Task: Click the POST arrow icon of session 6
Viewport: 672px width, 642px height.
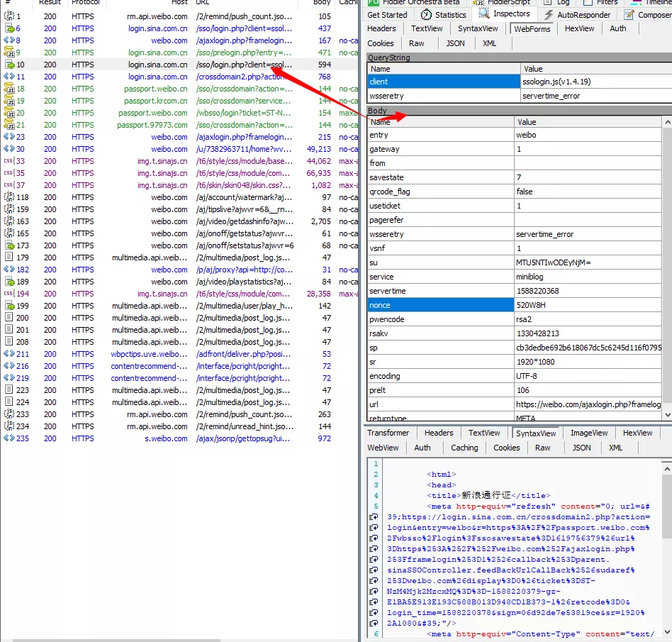Action: click(9, 28)
